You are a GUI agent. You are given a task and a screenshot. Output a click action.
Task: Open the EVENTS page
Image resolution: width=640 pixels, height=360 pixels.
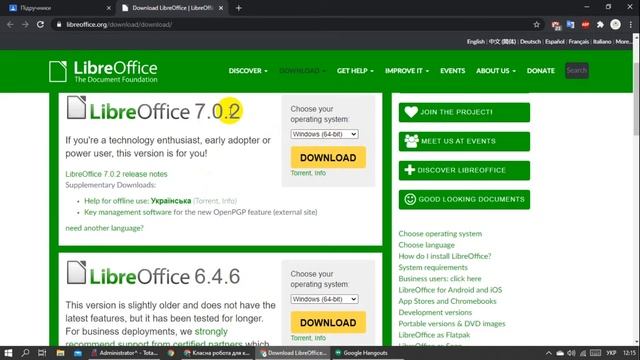452,71
